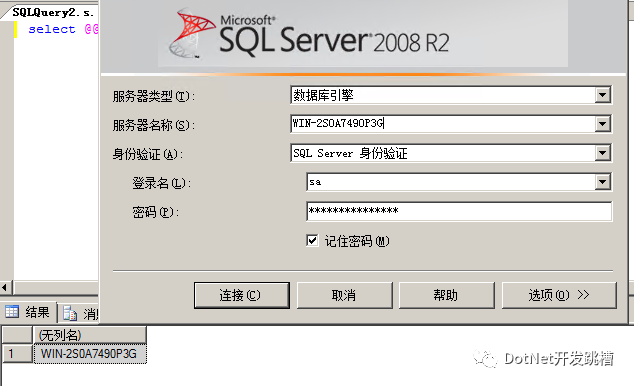The height and width of the screenshot is (386, 634).
Task: Click the Cancel (取消) button
Action: pyautogui.click(x=344, y=295)
